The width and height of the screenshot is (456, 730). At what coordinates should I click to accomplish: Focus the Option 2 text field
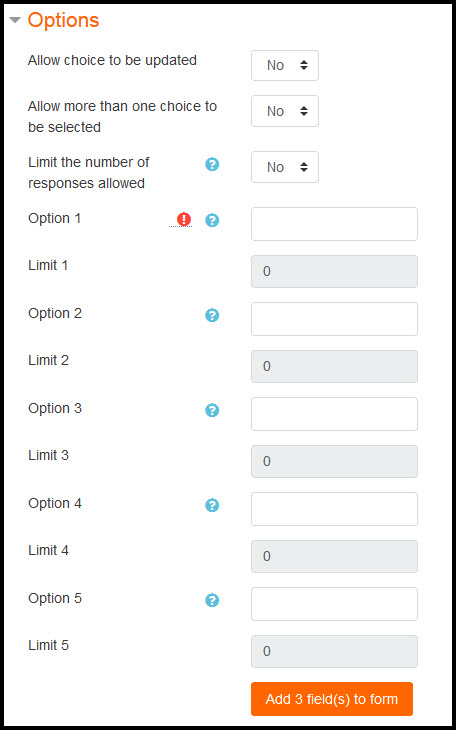point(334,319)
